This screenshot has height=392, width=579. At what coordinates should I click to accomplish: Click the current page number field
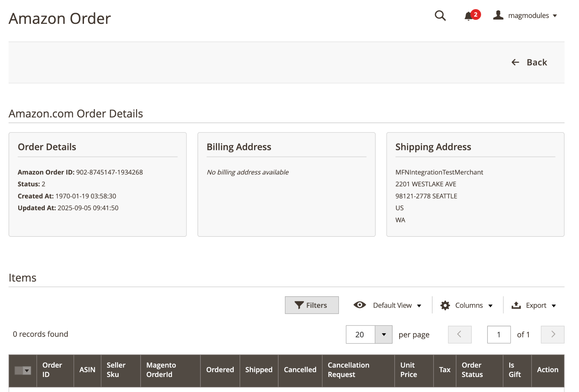499,335
